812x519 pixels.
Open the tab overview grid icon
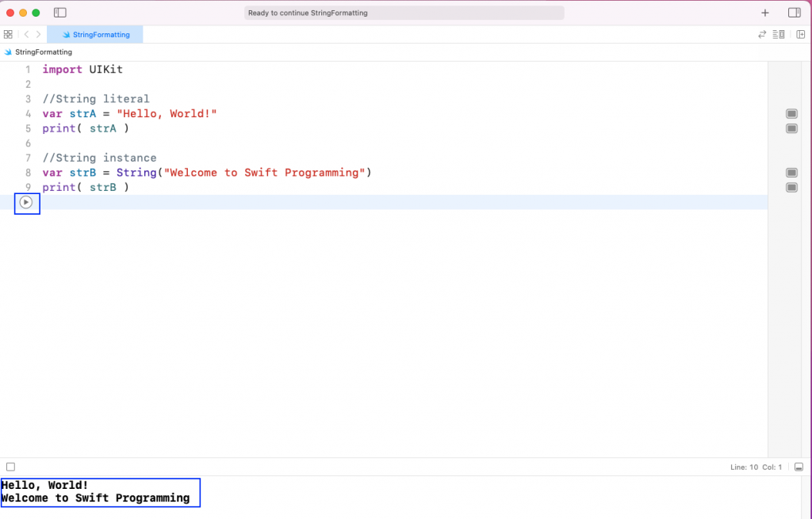[8, 34]
